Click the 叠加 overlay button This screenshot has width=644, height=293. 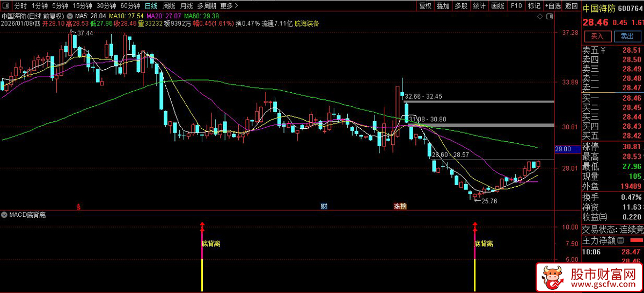point(443,6)
